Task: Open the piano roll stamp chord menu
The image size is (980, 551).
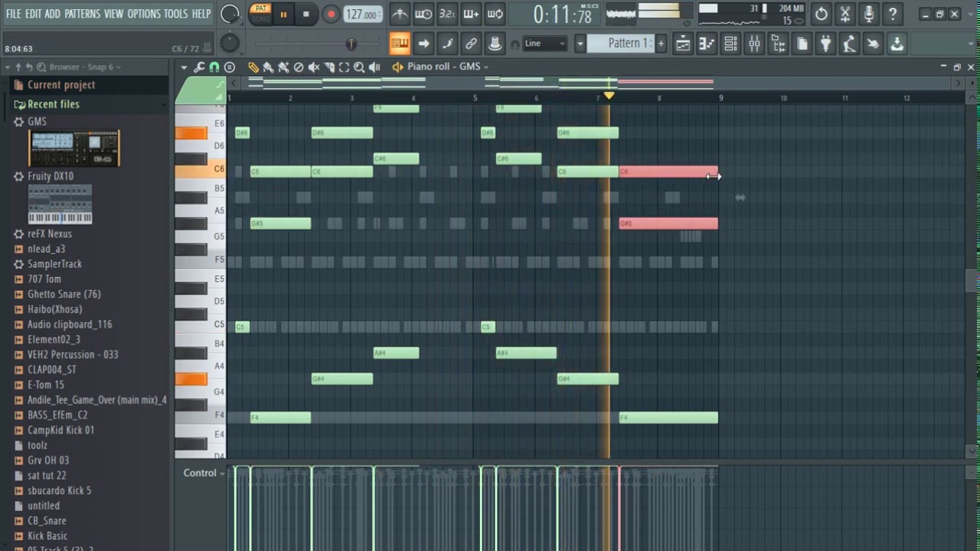Action: 229,67
